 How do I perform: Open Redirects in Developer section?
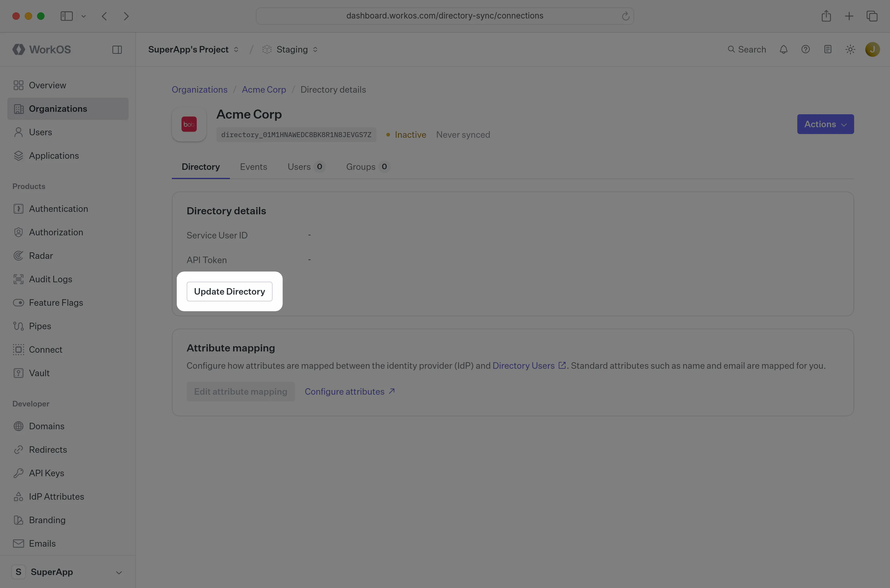[x=68, y=450]
